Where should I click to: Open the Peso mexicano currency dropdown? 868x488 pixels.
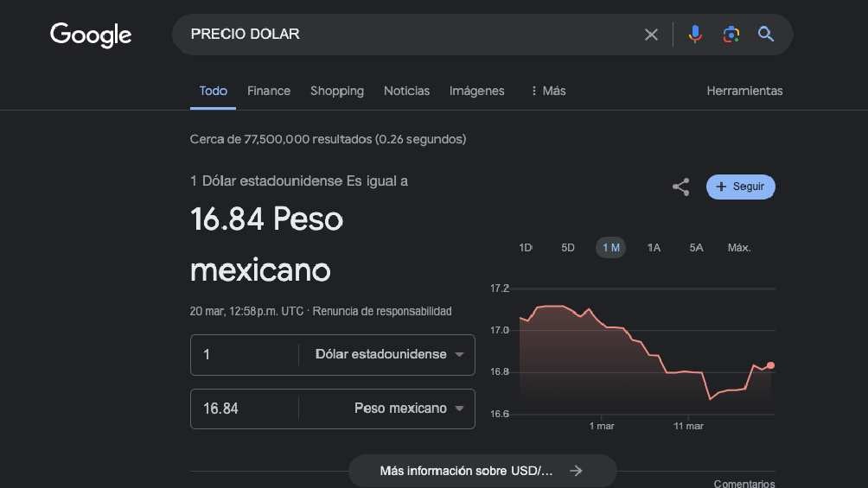459,409
